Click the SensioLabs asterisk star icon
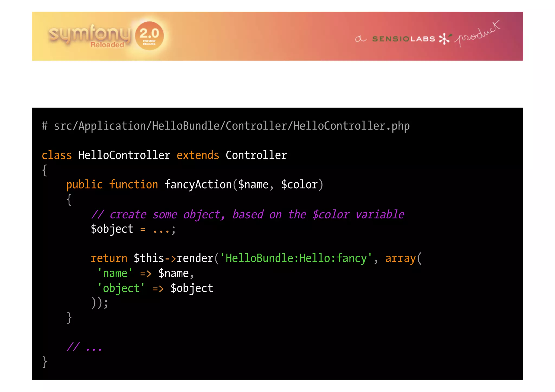 point(444,39)
